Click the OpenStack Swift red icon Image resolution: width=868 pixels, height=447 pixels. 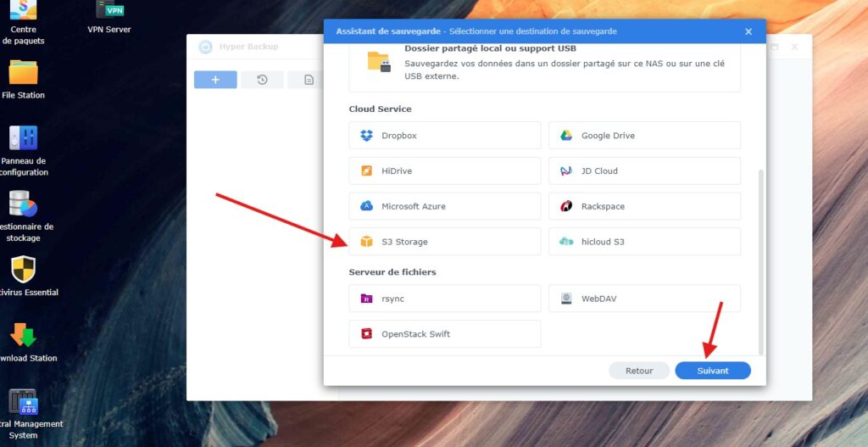[x=366, y=333]
